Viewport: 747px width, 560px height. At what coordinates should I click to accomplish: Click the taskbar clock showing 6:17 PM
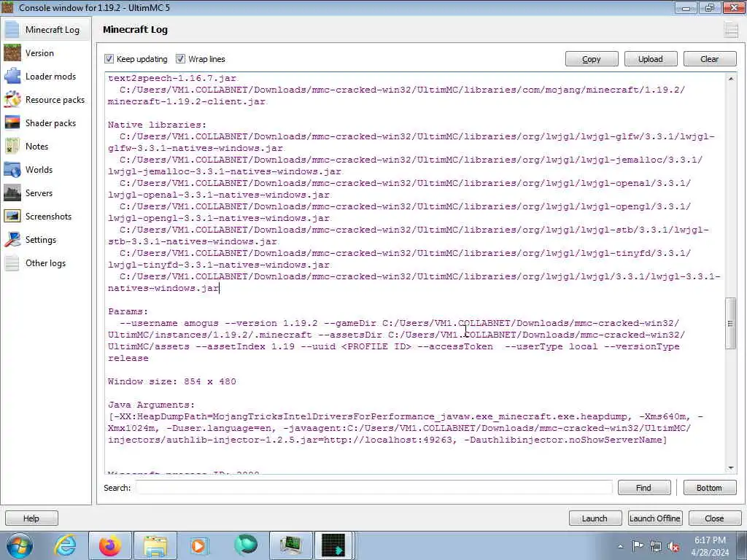711,546
